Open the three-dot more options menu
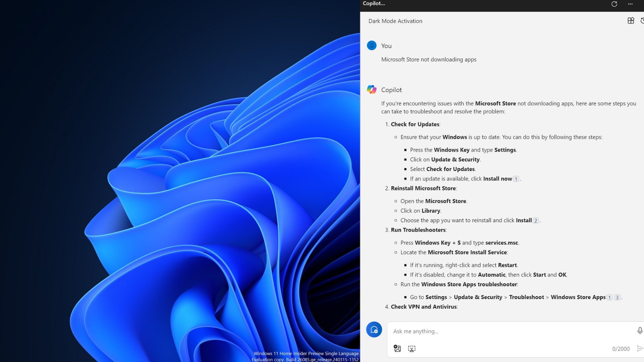 (630, 4)
